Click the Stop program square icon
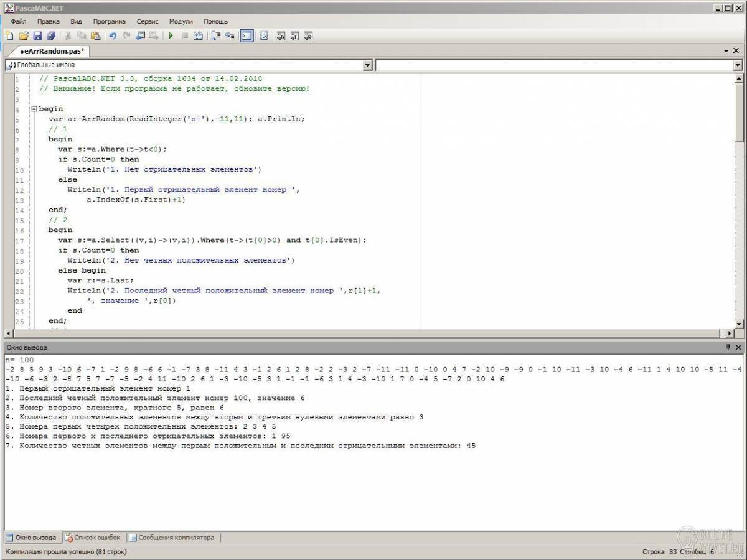 coord(185,36)
